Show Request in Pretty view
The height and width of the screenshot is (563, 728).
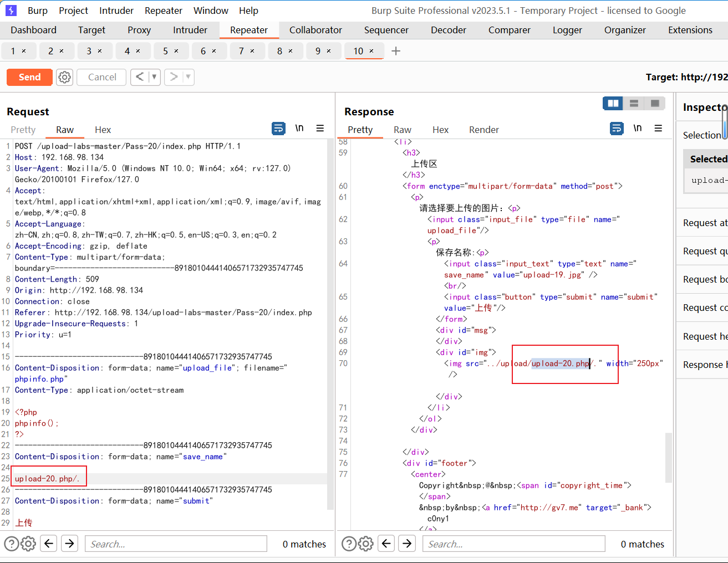pyautogui.click(x=23, y=130)
